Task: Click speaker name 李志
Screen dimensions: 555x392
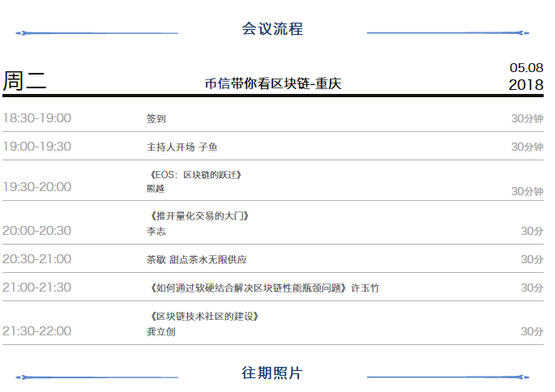Action: click(x=156, y=231)
